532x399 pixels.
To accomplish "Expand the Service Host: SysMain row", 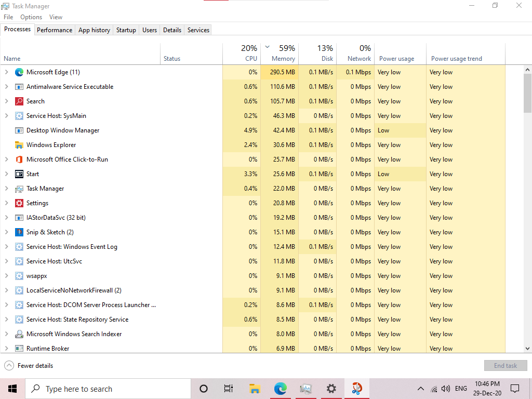I will click(x=6, y=116).
